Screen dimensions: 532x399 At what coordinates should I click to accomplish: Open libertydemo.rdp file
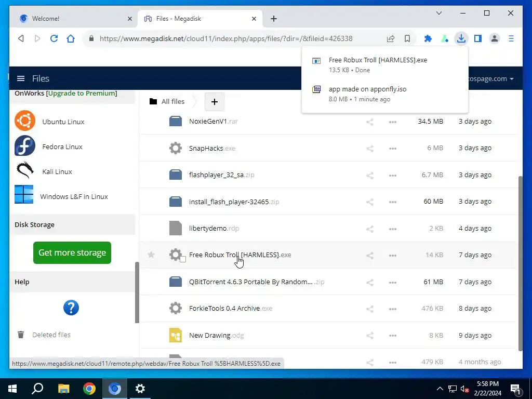214,229
